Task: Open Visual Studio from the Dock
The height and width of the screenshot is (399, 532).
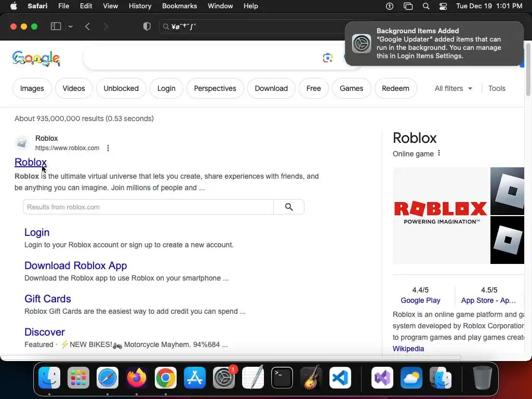Action: (x=382, y=378)
